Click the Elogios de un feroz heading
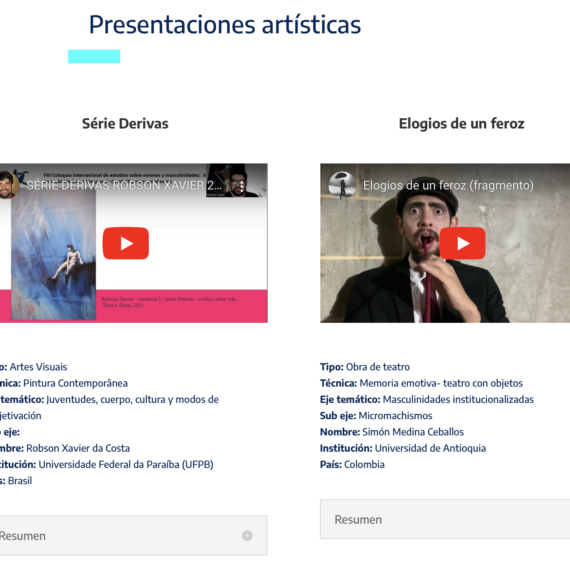 click(x=461, y=124)
